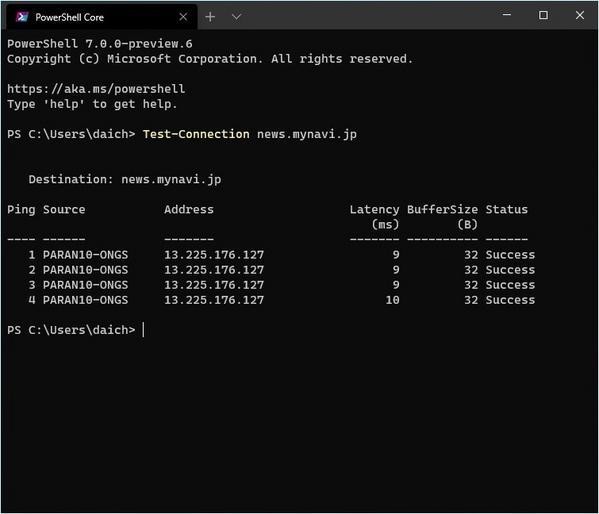Click PARAN10-ONGS in ping row 3

(85, 285)
